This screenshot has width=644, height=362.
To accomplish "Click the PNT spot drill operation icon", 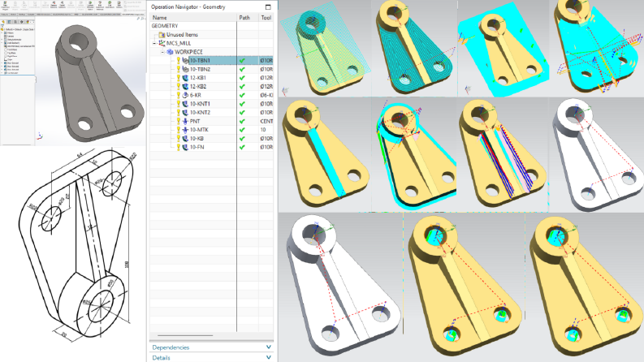I will 185,121.
